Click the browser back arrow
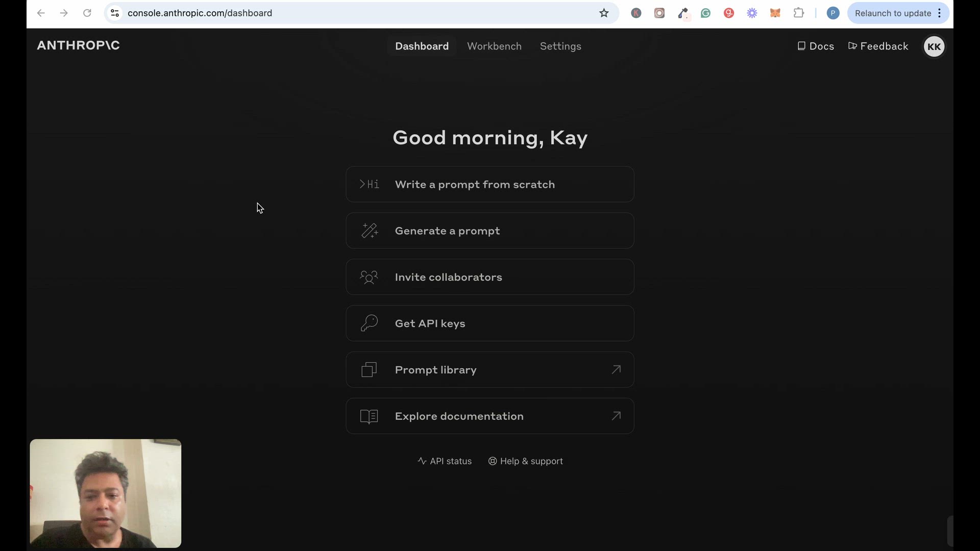 pos(41,13)
